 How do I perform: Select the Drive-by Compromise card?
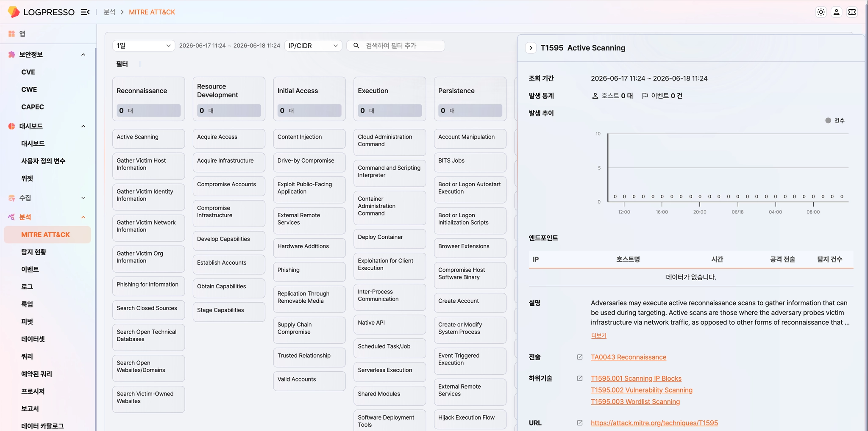click(309, 162)
